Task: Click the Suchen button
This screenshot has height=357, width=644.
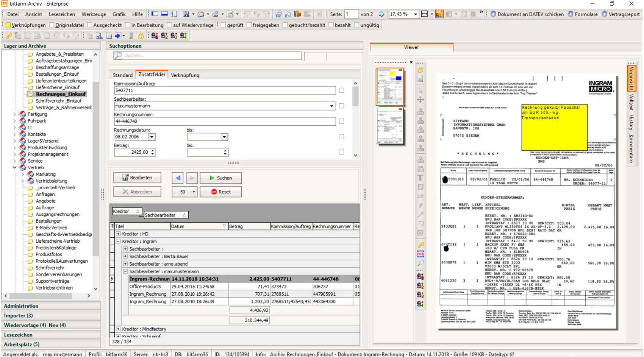Action: tap(221, 178)
